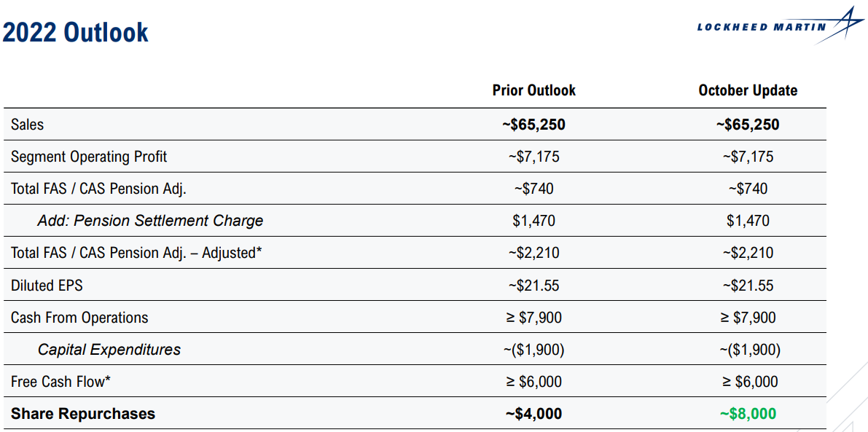
Task: Click the Segment Operating Profit label
Action: (x=89, y=157)
